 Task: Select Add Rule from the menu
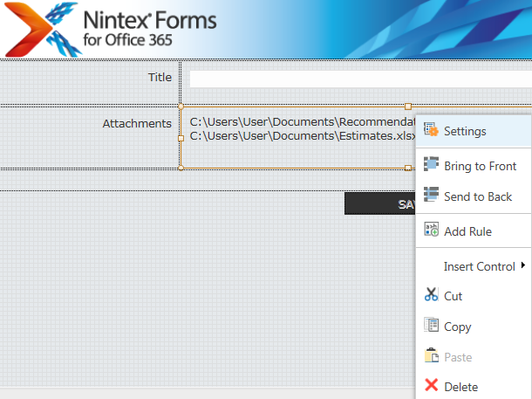pos(474,231)
